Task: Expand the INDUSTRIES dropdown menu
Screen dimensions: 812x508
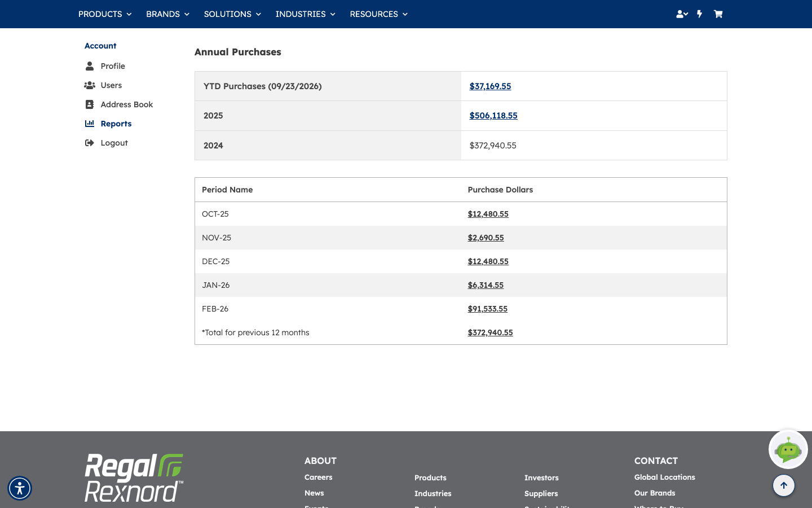Action: [x=305, y=14]
